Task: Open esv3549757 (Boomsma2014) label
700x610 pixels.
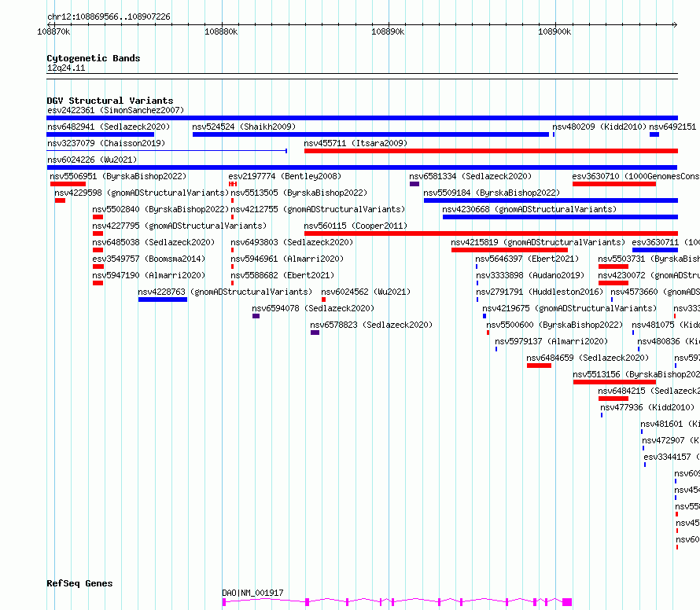Action: [149, 259]
